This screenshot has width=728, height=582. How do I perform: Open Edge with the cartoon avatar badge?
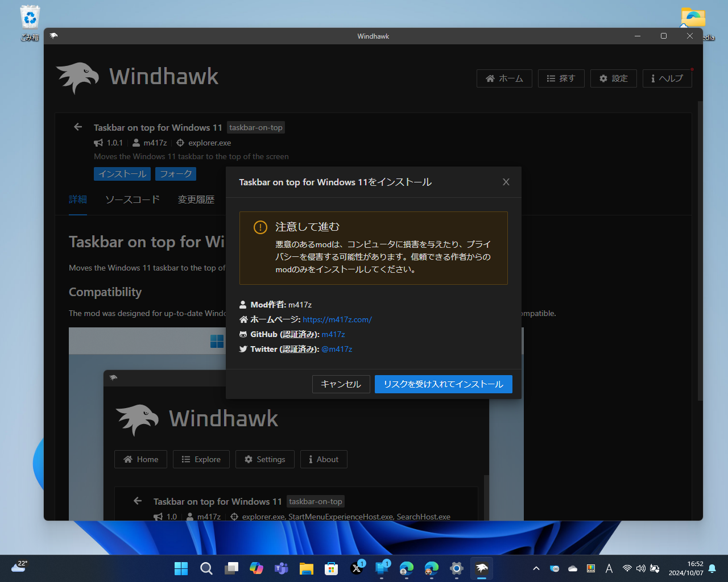click(x=432, y=568)
